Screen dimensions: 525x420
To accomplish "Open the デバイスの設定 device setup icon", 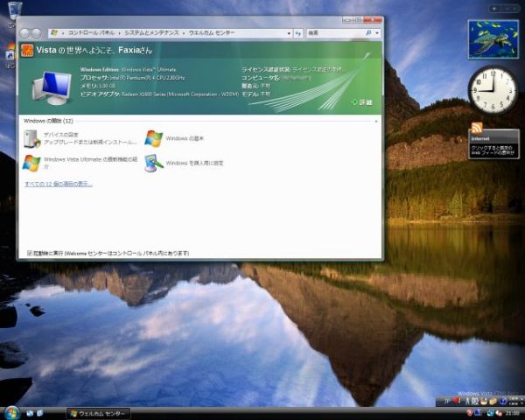I will [31, 138].
